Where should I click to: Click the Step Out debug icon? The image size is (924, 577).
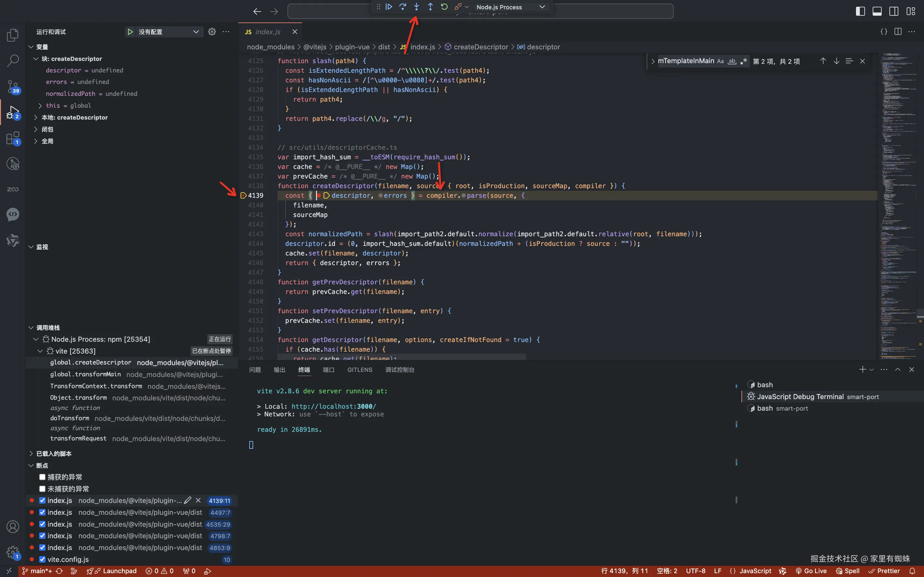click(x=430, y=7)
